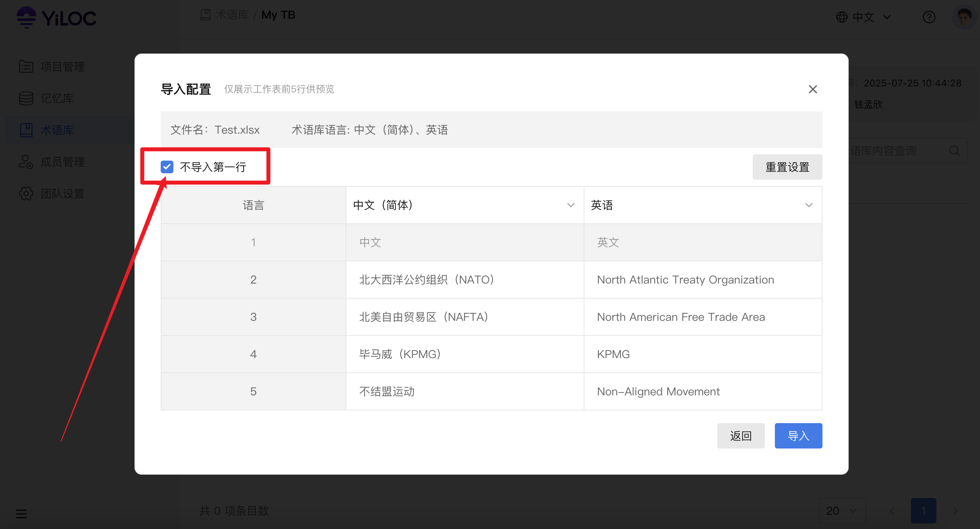
Task: Click the My TB breadcrumb title
Action: 279,15
